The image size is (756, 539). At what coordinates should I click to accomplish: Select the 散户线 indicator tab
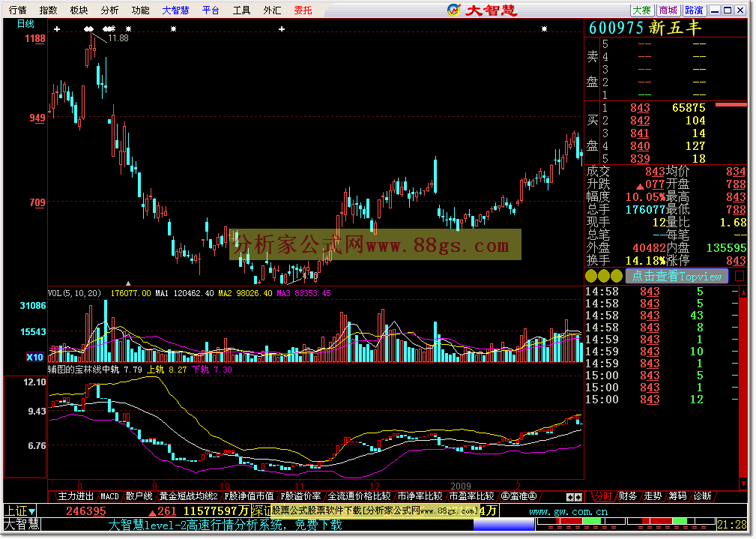point(139,496)
